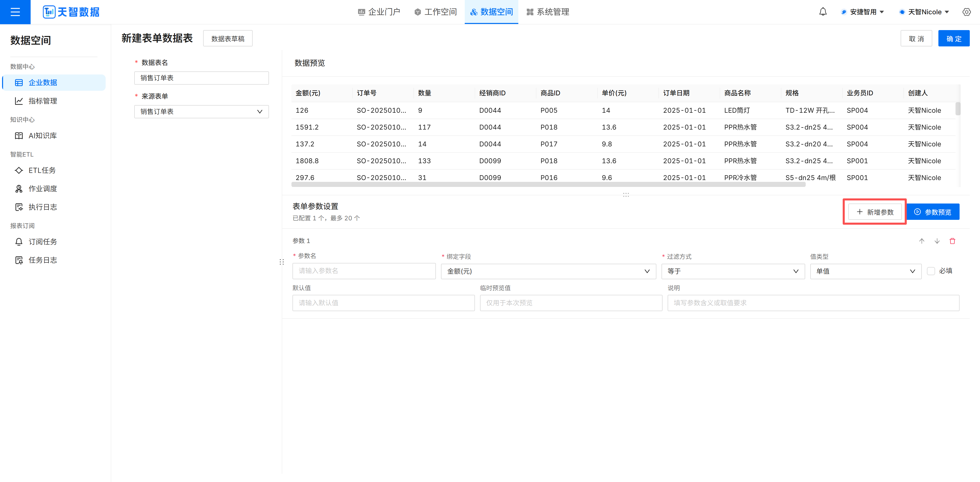The width and height of the screenshot is (980, 482).
Task: Open 指标管理 in sidebar
Action: 54,101
